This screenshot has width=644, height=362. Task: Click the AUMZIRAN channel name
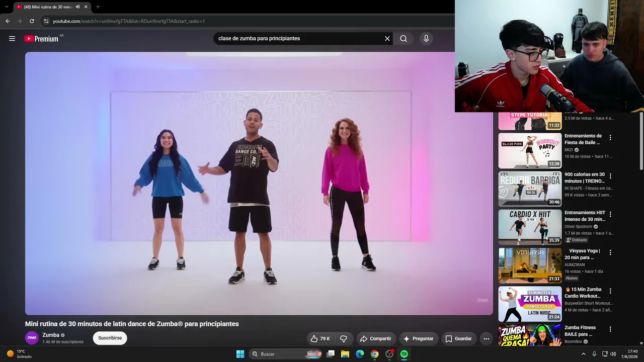click(576, 264)
